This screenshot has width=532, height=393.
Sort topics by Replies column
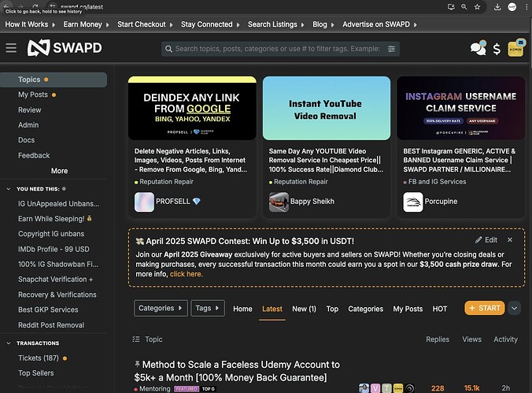(x=438, y=339)
